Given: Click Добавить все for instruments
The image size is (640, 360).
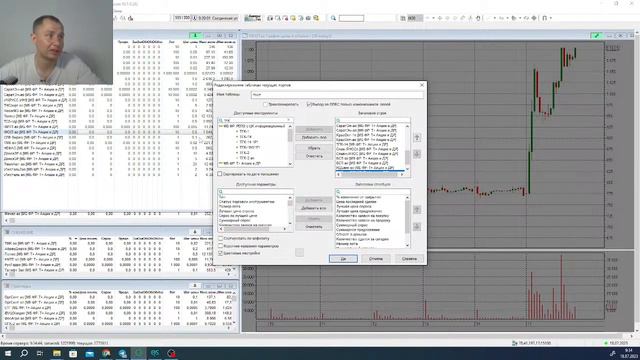Looking at the screenshot, I should 314,137.
